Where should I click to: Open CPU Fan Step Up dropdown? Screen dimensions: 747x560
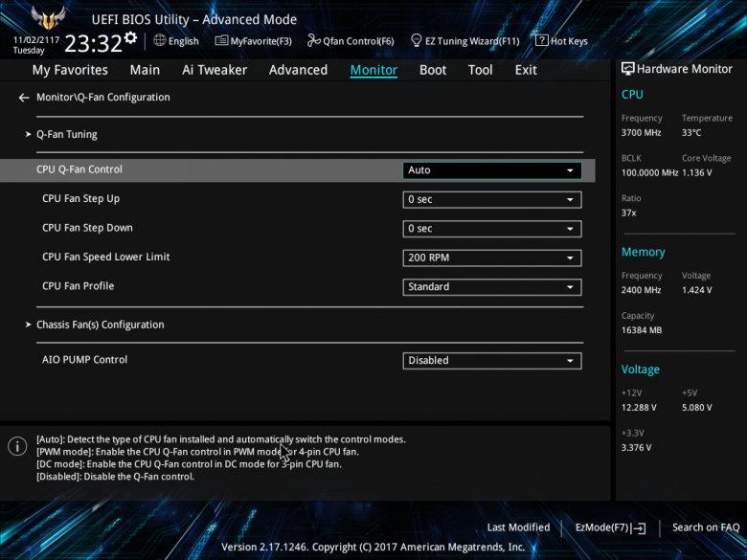(492, 199)
